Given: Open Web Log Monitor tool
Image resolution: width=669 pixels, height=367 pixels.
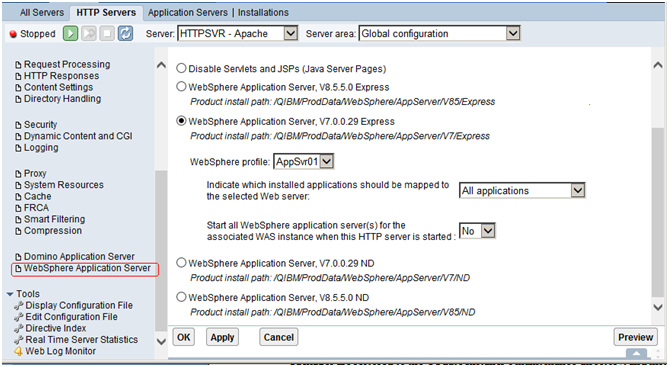Looking at the screenshot, I should pyautogui.click(x=61, y=352).
